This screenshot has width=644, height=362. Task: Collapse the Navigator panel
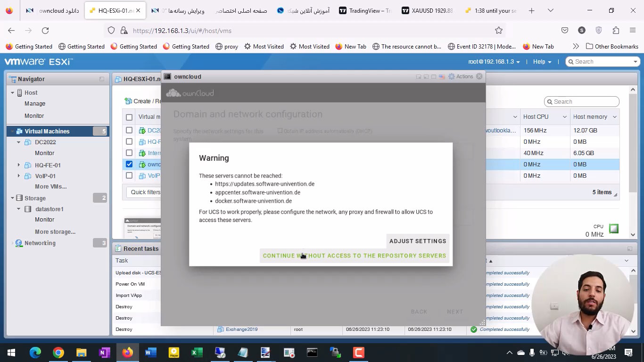(102, 79)
